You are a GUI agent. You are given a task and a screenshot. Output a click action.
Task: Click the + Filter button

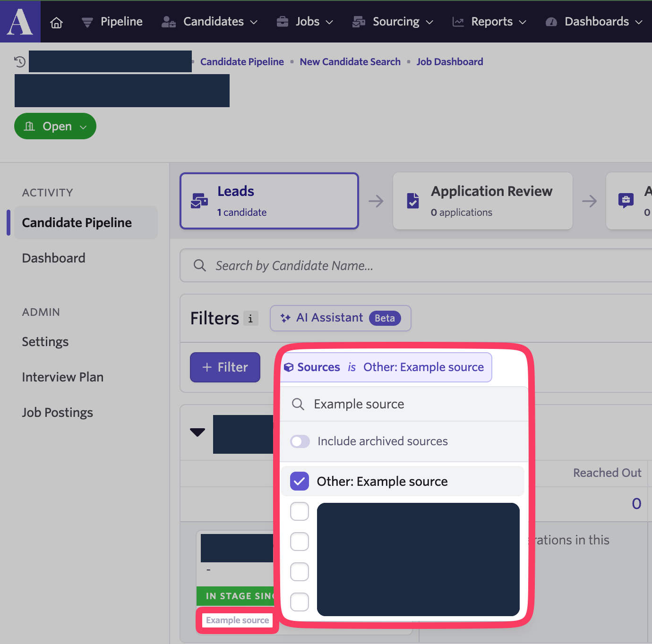tap(225, 367)
